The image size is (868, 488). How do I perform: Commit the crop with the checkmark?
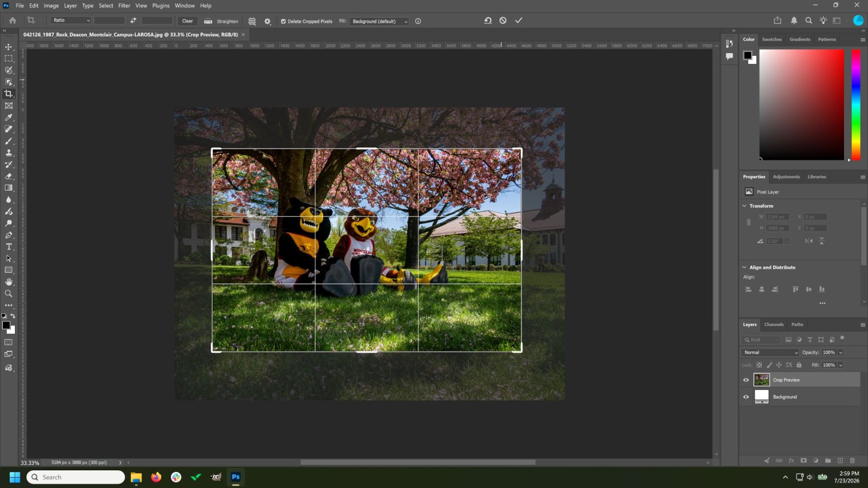point(519,21)
